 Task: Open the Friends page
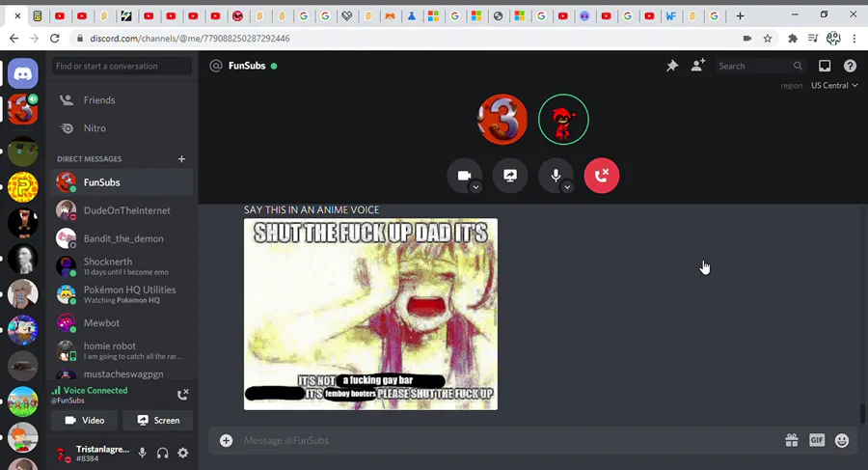122,100
